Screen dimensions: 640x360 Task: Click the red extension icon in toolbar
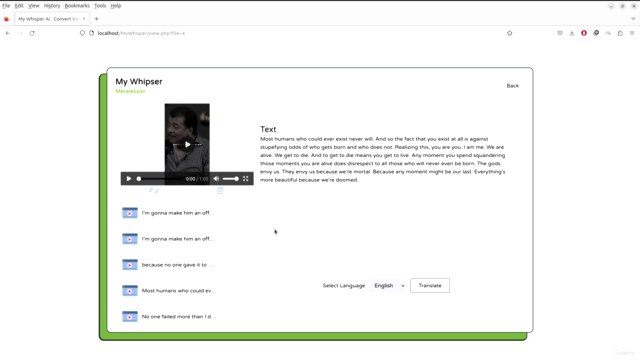[584, 33]
